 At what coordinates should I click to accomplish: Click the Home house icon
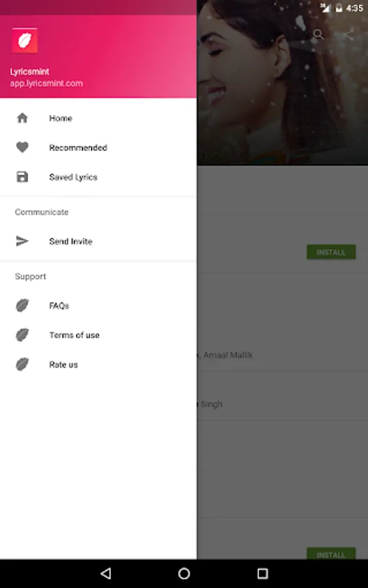pos(22,118)
